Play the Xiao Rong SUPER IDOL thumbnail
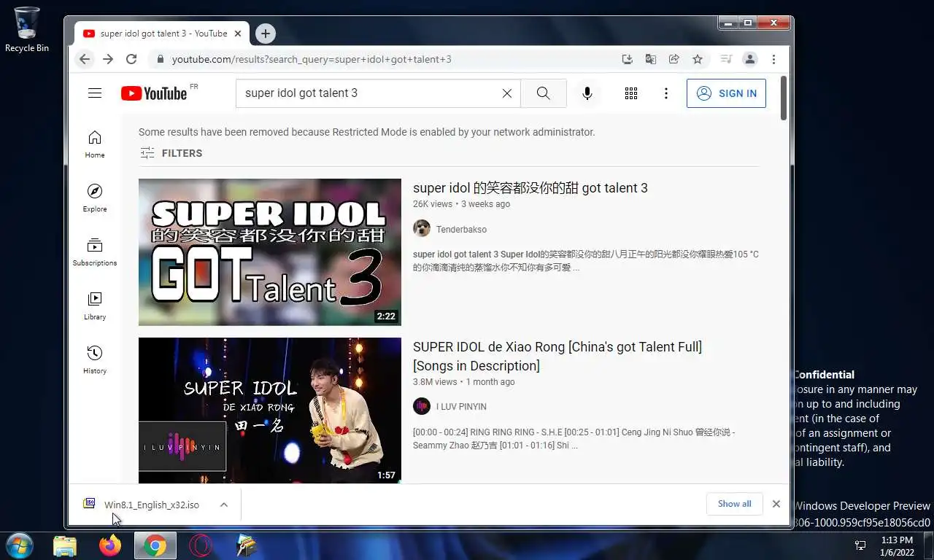This screenshot has height=560, width=934. point(270,410)
